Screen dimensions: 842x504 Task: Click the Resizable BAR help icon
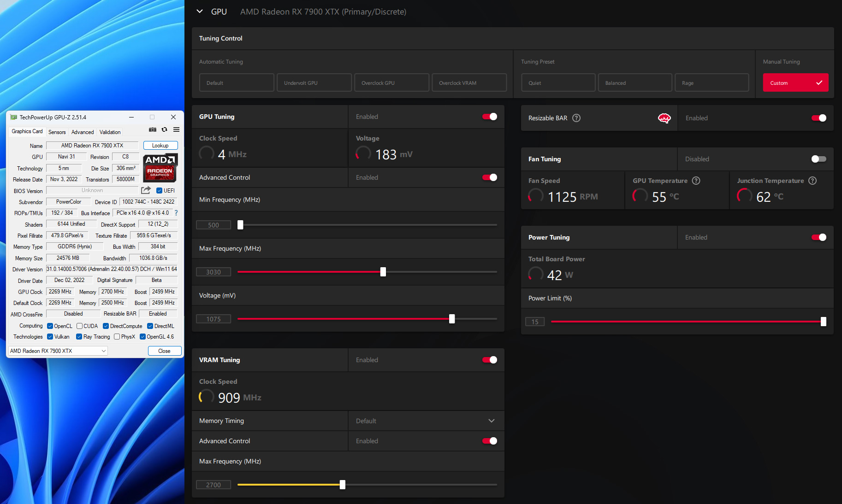[576, 118]
